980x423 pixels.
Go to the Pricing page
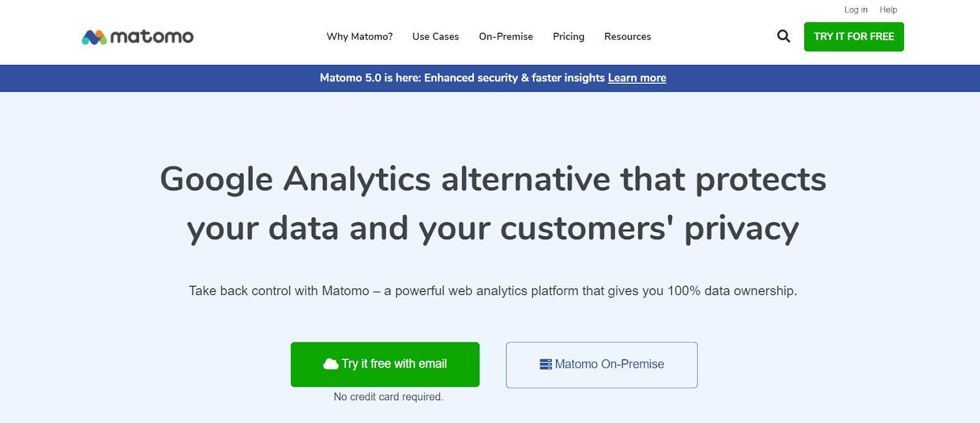(568, 37)
